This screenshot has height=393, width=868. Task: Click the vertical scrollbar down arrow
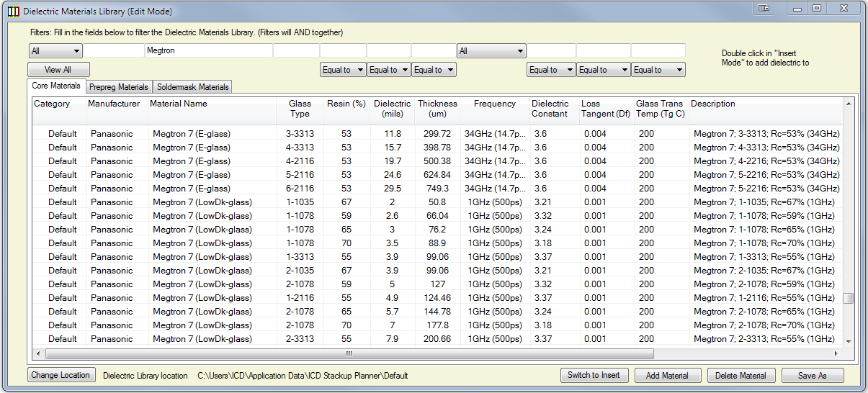(x=848, y=341)
